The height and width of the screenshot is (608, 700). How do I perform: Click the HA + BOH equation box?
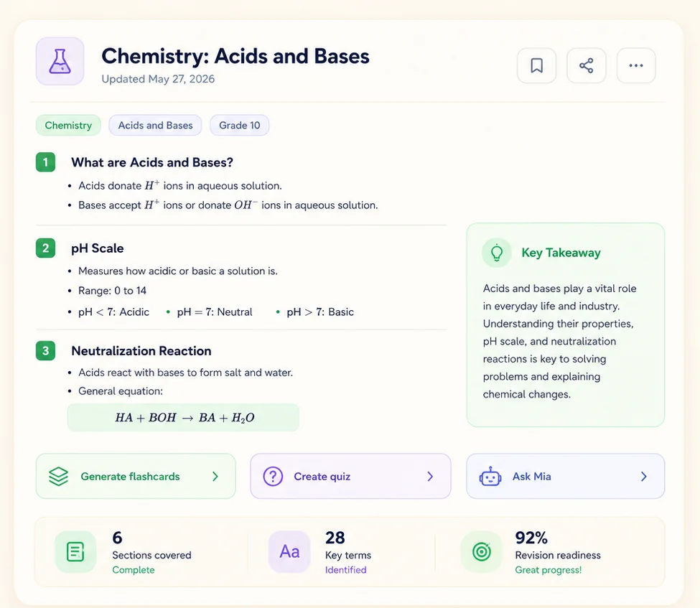[x=183, y=417]
